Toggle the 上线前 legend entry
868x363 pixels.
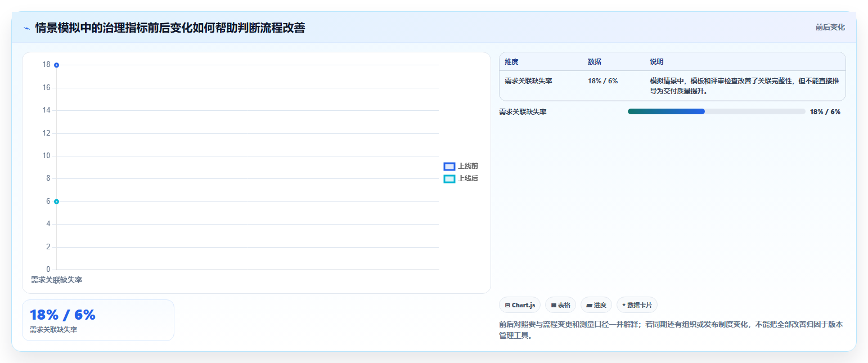pyautogui.click(x=461, y=166)
